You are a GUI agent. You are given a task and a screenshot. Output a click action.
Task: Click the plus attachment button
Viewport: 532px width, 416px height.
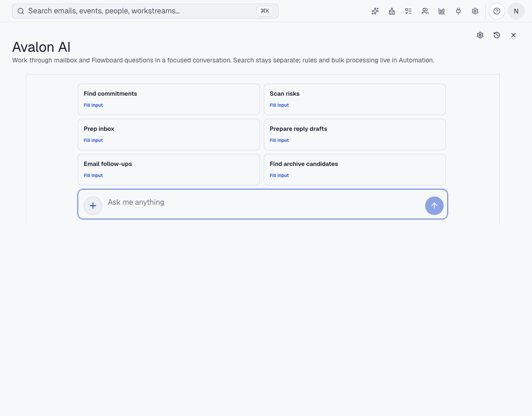(x=93, y=205)
